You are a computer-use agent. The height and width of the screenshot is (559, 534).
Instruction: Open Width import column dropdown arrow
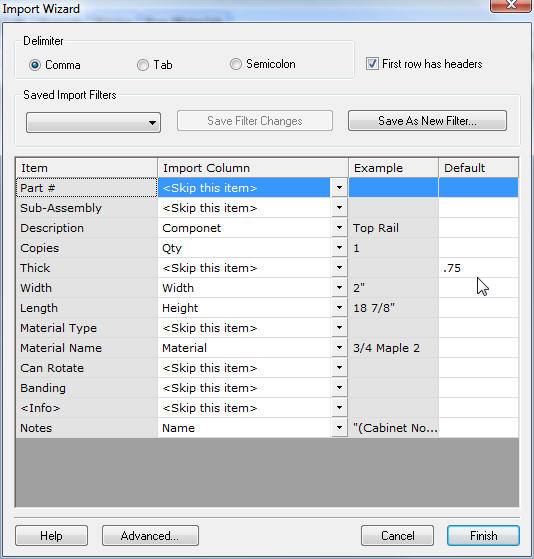click(x=339, y=287)
